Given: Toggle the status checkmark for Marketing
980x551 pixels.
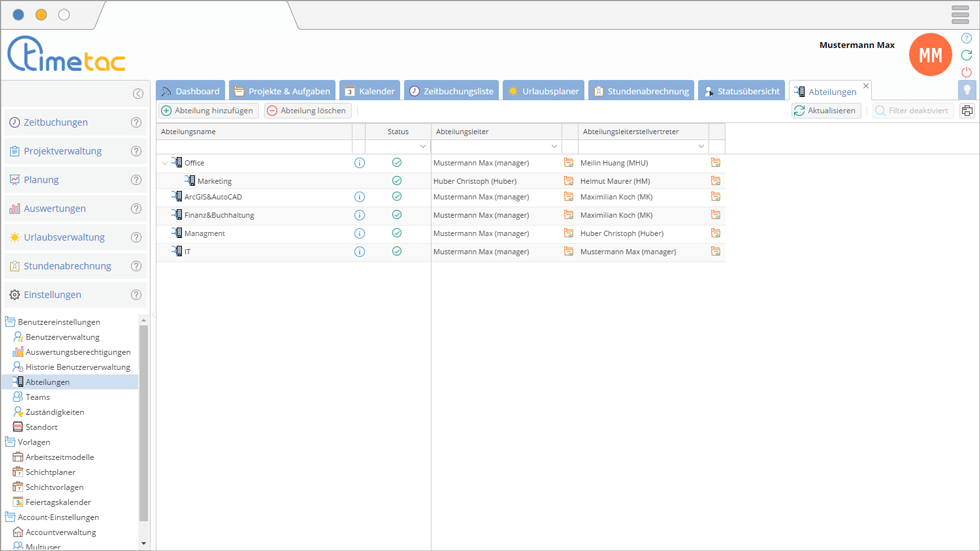Looking at the screenshot, I should tap(397, 181).
